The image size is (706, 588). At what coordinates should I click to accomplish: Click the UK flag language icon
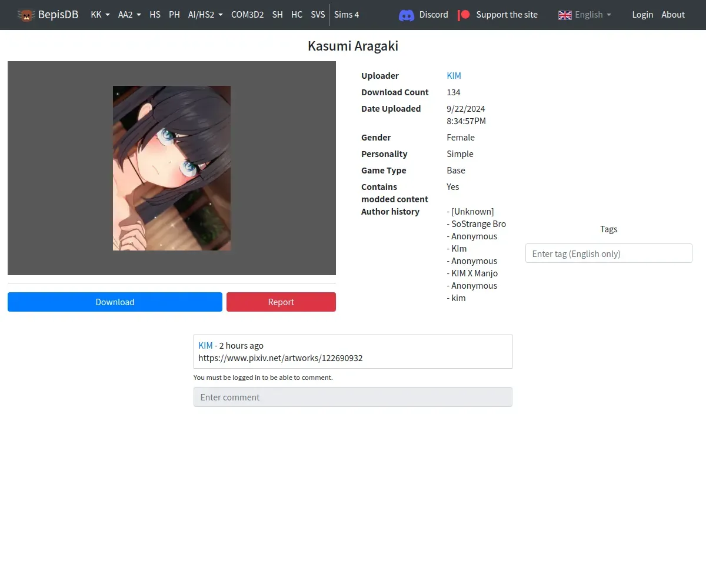[565, 15]
